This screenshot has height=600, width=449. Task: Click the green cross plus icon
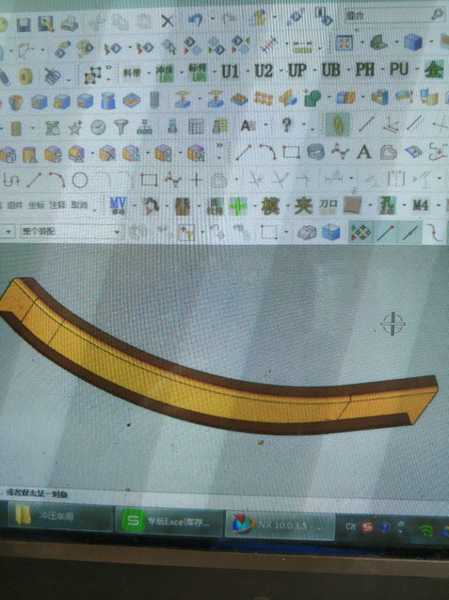pos(238,205)
